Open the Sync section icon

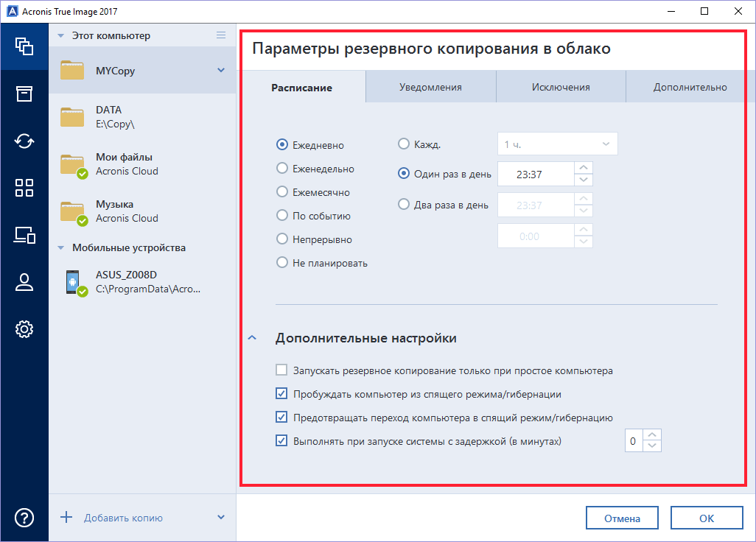click(x=24, y=141)
